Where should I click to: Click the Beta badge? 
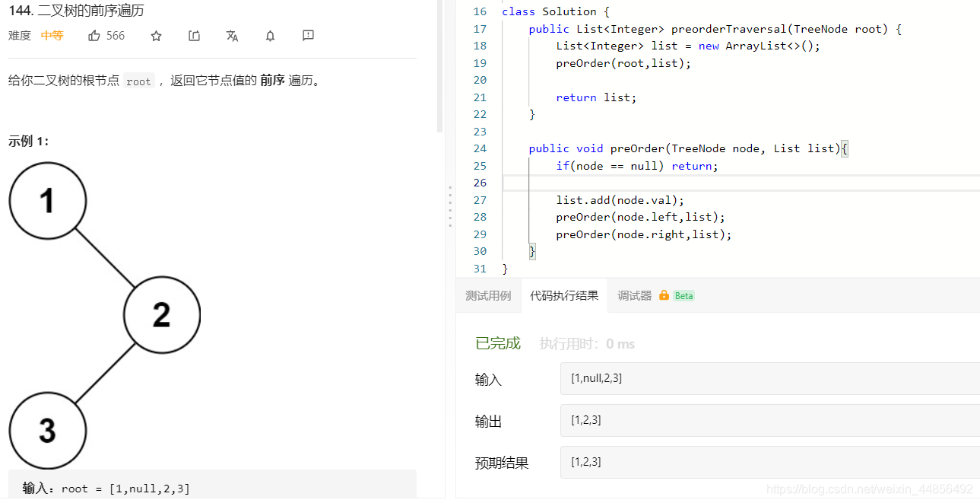[x=684, y=296]
